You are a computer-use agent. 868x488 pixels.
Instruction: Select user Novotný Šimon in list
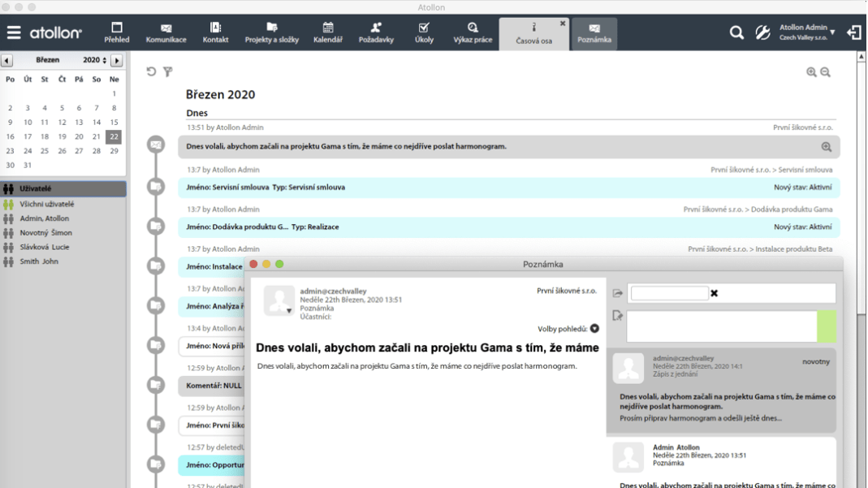click(x=45, y=233)
